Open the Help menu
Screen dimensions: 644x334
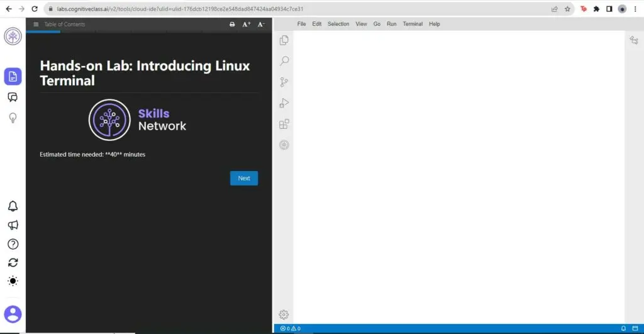click(x=434, y=24)
